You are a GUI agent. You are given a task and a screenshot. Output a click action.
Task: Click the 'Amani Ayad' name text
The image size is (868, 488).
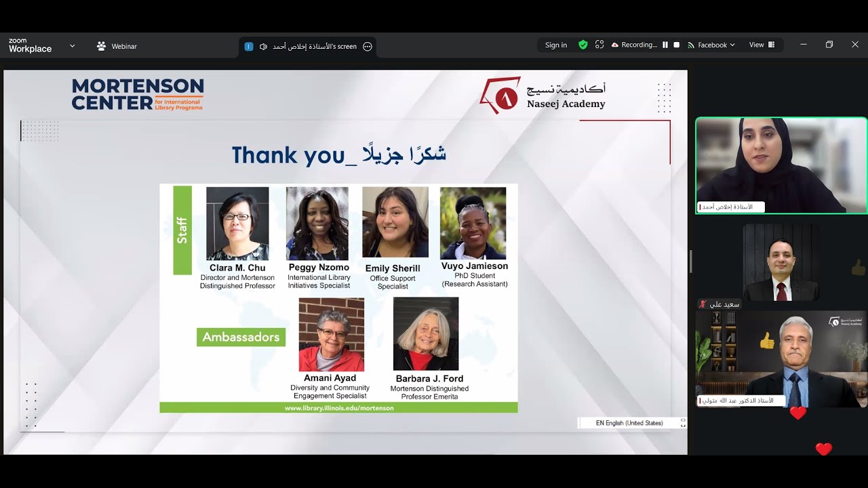coord(330,378)
